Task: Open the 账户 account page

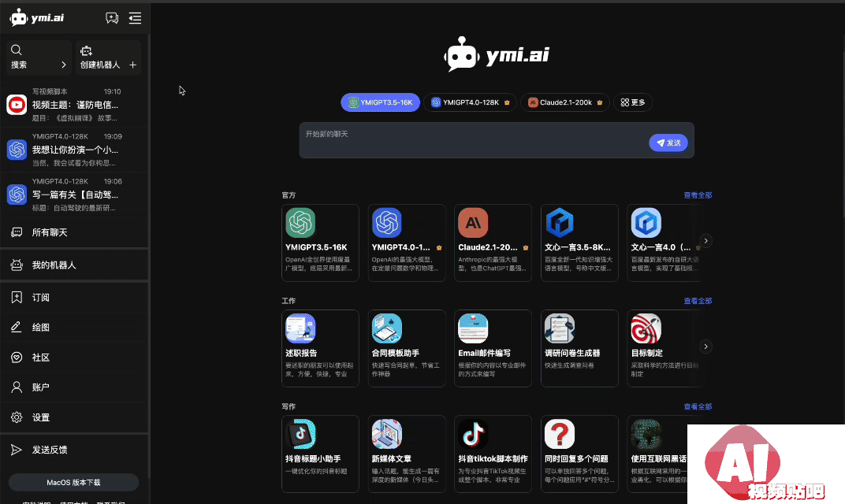Action: 74,387
